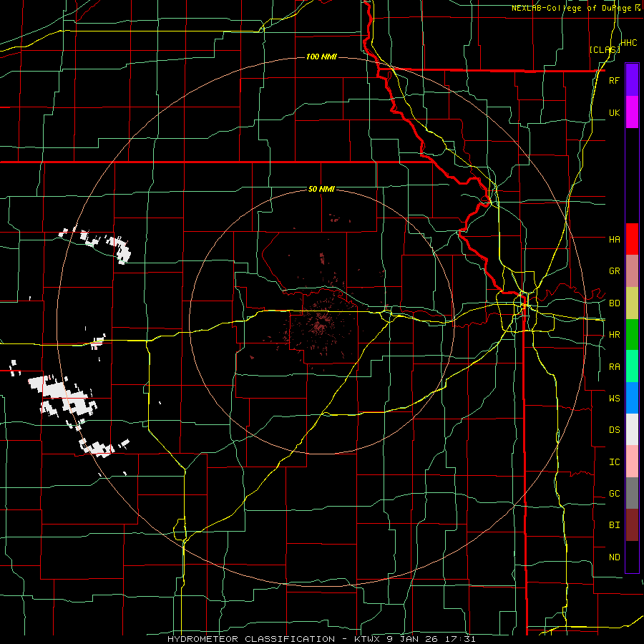Click the brown BI legend swatch
The image size is (644, 644).
pyautogui.click(x=632, y=525)
